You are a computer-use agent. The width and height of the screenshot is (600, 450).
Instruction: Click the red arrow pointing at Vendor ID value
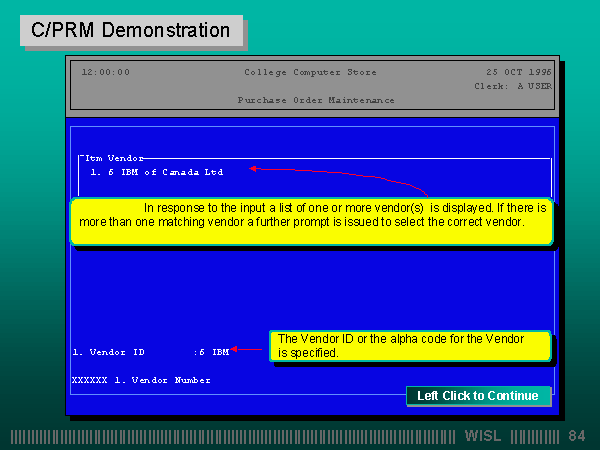[x=237, y=351]
